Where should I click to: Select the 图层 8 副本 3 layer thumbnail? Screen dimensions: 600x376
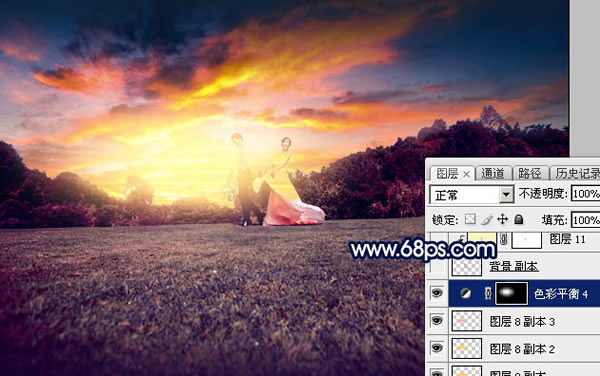pyautogui.click(x=466, y=321)
